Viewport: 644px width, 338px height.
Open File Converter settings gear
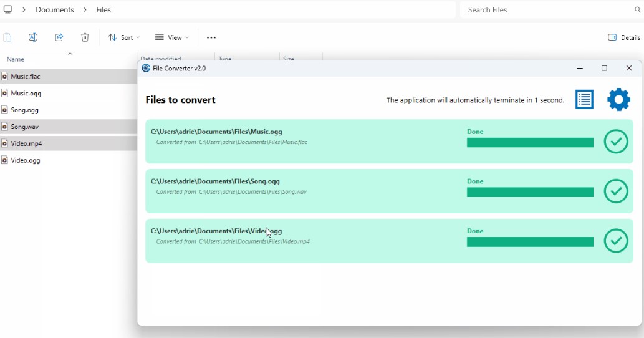point(618,99)
